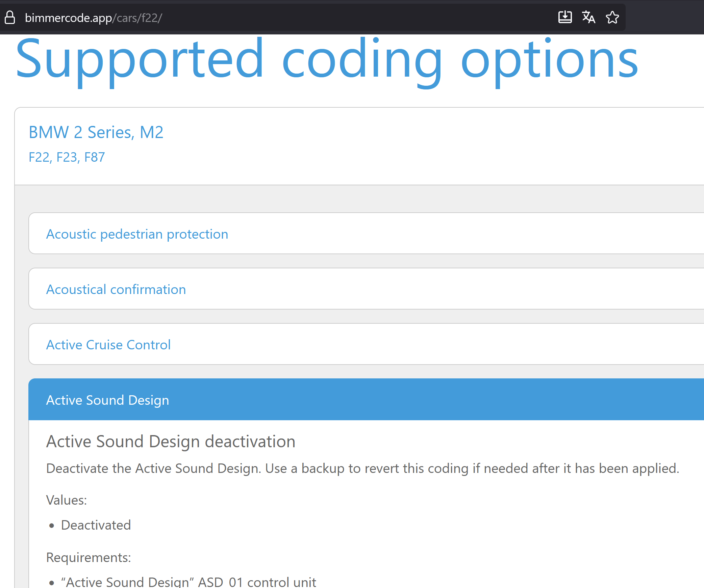Click the Active Sound Design deactivation heading
This screenshot has height=588, width=704.
tap(171, 442)
